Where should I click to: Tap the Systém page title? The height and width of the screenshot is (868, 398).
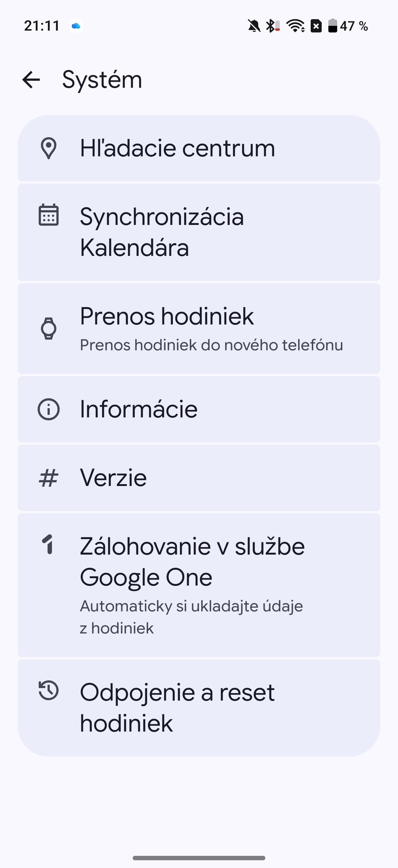102,80
